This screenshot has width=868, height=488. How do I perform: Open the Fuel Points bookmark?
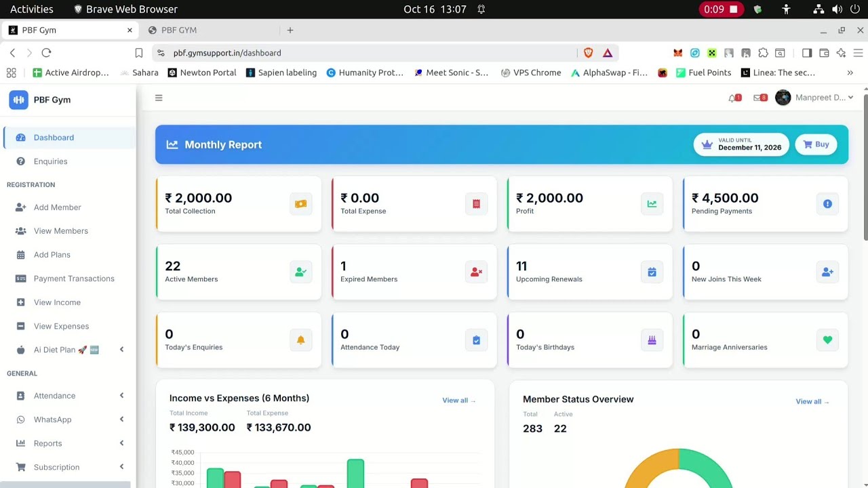coord(704,73)
